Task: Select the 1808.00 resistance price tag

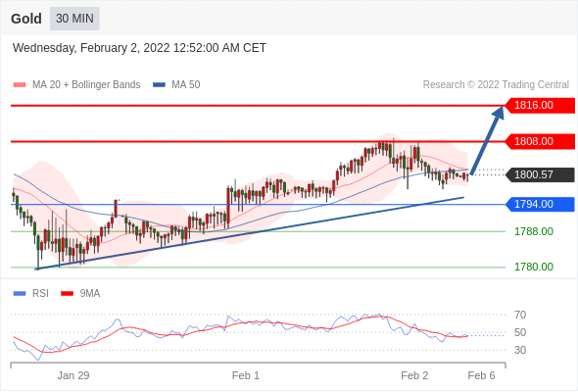Action: pyautogui.click(x=540, y=141)
